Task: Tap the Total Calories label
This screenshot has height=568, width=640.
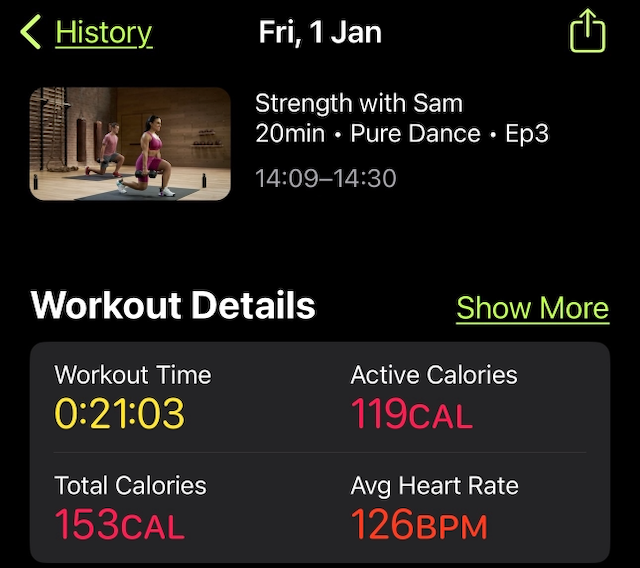Action: 131,485
